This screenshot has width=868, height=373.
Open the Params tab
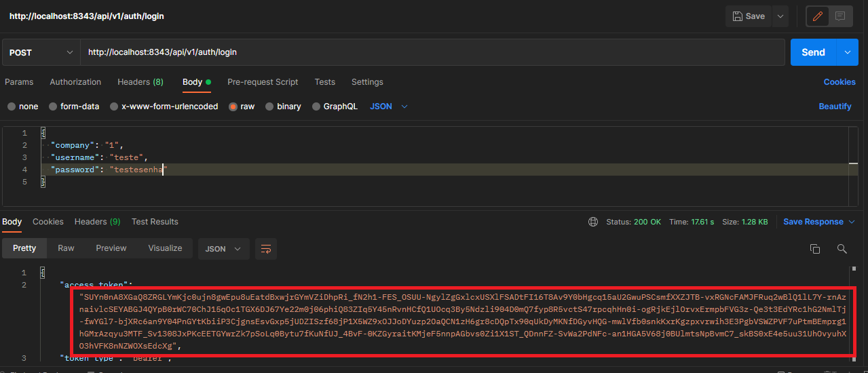(19, 82)
